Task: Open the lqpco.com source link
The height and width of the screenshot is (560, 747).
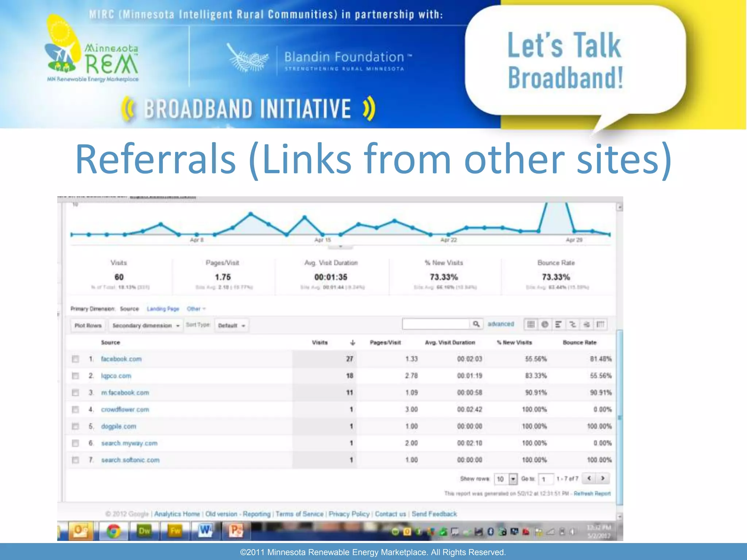Action: pyautogui.click(x=116, y=376)
